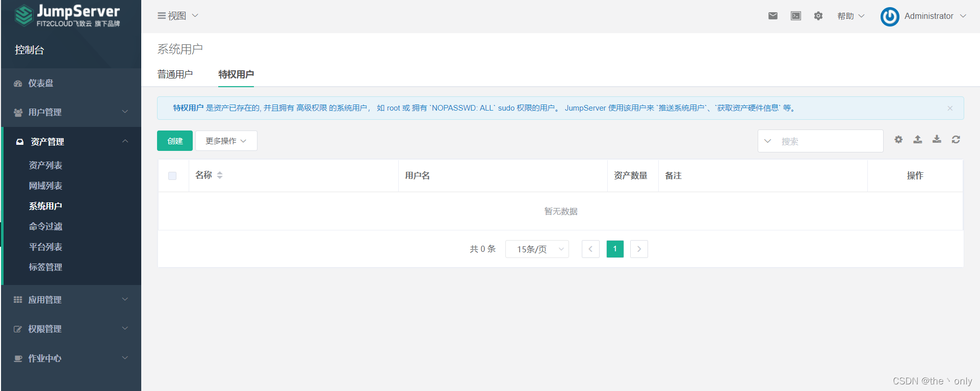
Task: Go to the previous page arrow
Action: (x=590, y=249)
